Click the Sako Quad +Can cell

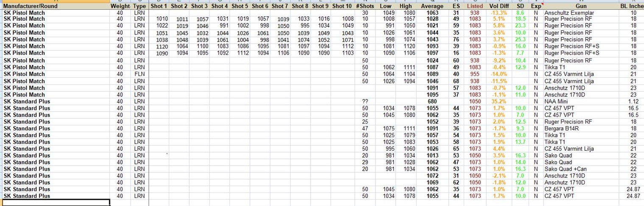click(566, 169)
